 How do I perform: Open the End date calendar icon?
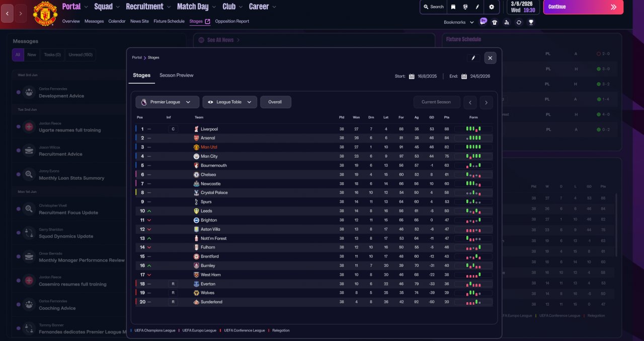point(464,77)
